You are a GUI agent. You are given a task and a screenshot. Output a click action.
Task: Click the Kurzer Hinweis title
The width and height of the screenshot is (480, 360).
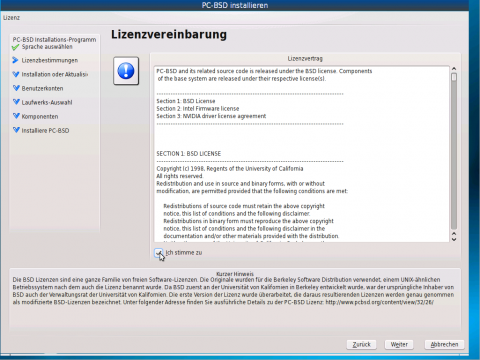pos(235,274)
